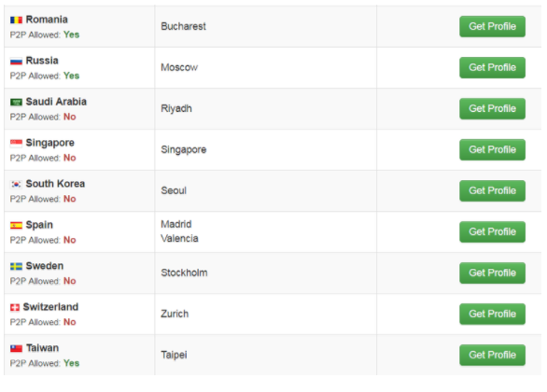Click the Saudi Arabia flag icon
This screenshot has height=392, width=547.
(x=16, y=102)
